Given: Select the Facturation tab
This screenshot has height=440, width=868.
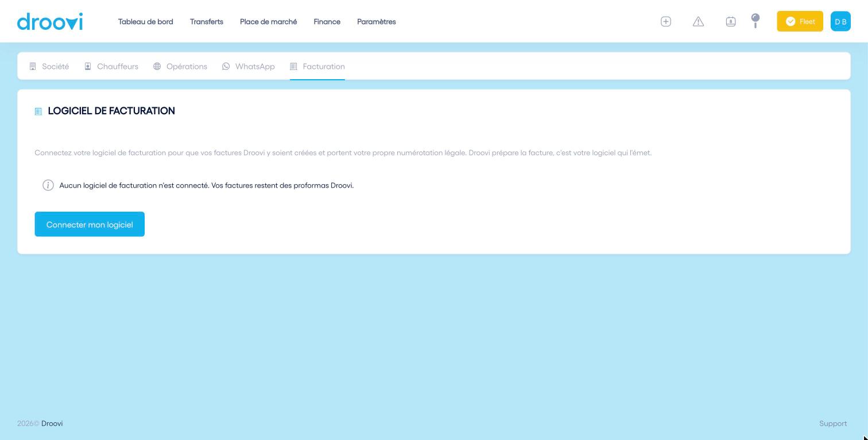Looking at the screenshot, I should tap(317, 67).
